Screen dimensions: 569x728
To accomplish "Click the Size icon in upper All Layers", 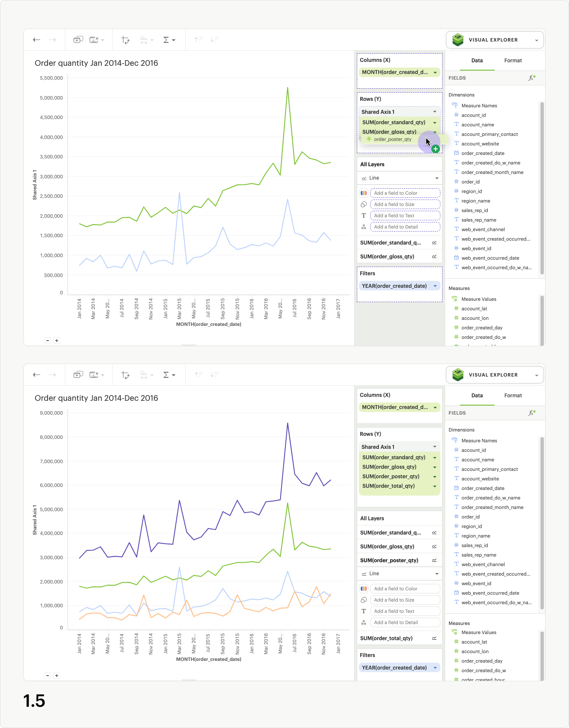I will pyautogui.click(x=364, y=204).
